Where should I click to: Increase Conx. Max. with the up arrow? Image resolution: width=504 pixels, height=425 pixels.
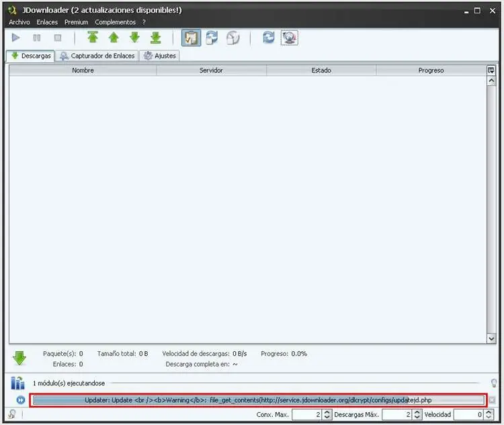coord(327,412)
